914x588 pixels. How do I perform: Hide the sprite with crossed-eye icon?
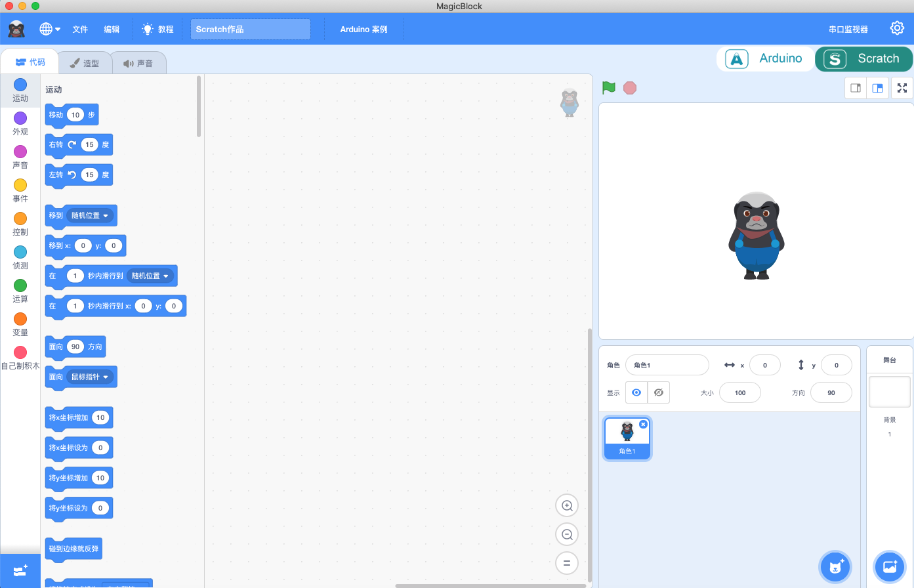pyautogui.click(x=659, y=392)
